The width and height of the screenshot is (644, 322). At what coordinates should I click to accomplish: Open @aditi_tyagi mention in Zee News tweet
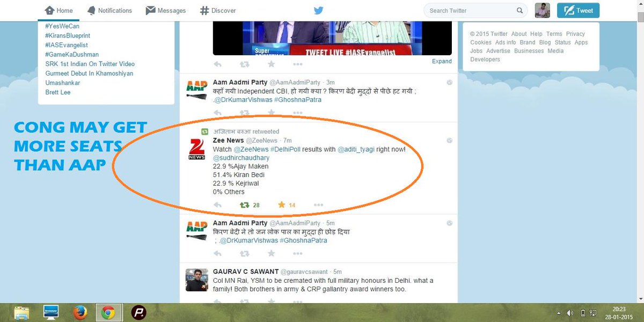pos(356,149)
